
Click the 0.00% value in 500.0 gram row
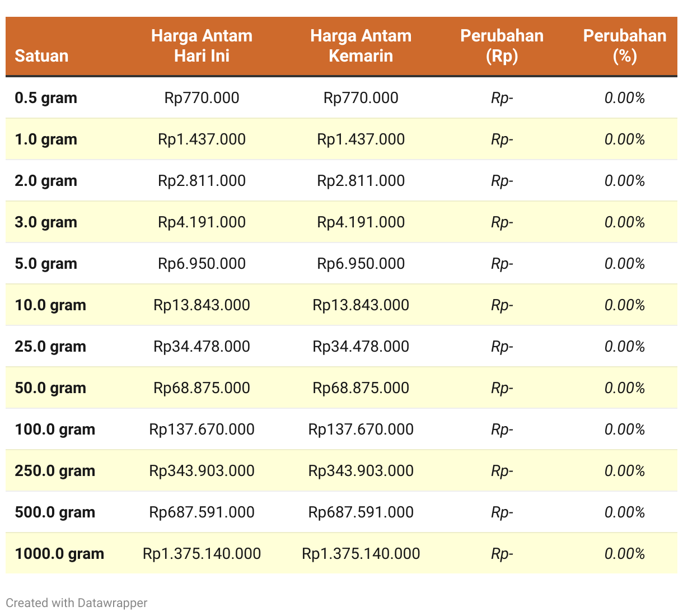(x=625, y=512)
